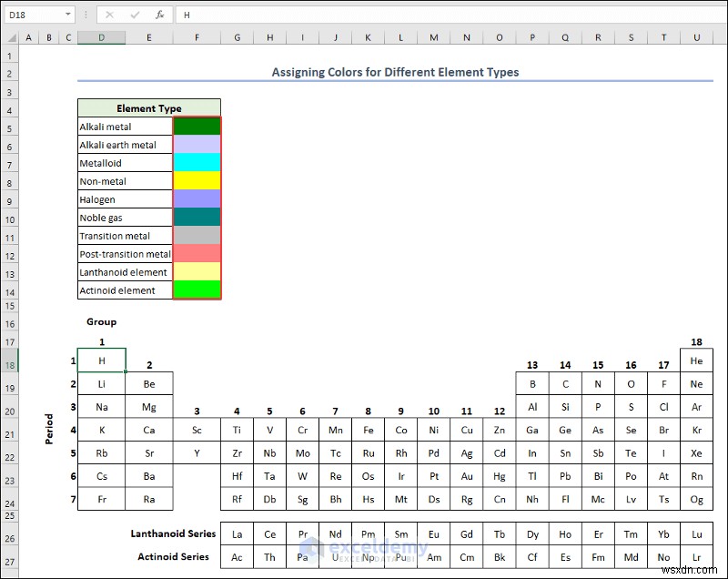Image resolution: width=728 pixels, height=579 pixels.
Task: Select row 27 header
Action: pos(10,557)
